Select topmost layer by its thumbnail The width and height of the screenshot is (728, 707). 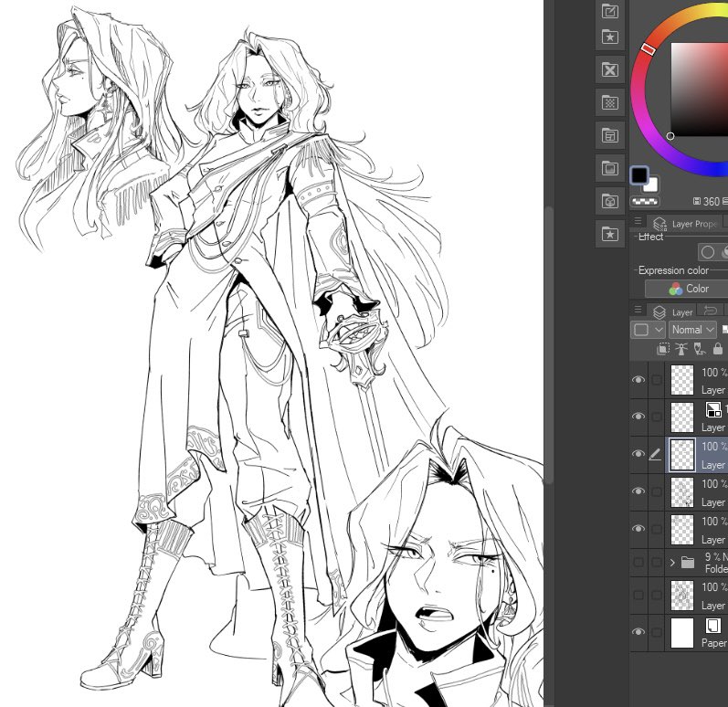click(x=682, y=380)
